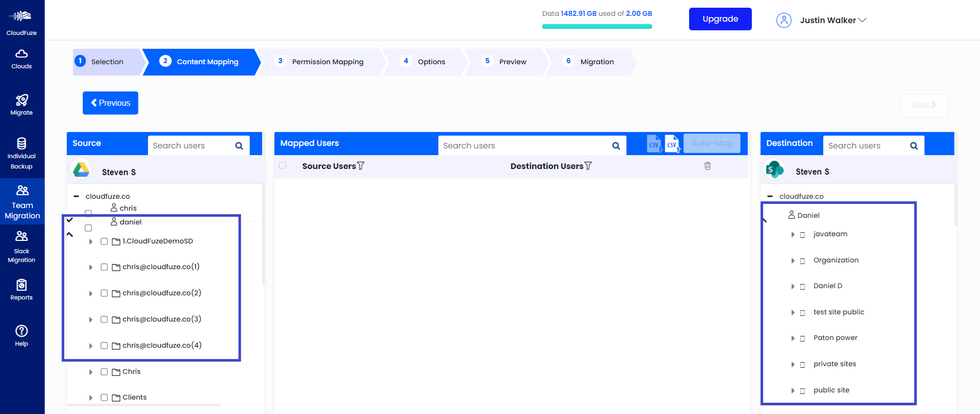Click the folder icon of 1.CloudFuzeDemoSD

116,241
